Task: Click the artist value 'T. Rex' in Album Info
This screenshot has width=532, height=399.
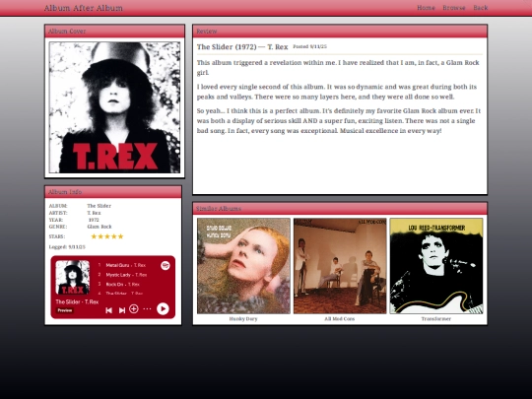Action: (94, 213)
